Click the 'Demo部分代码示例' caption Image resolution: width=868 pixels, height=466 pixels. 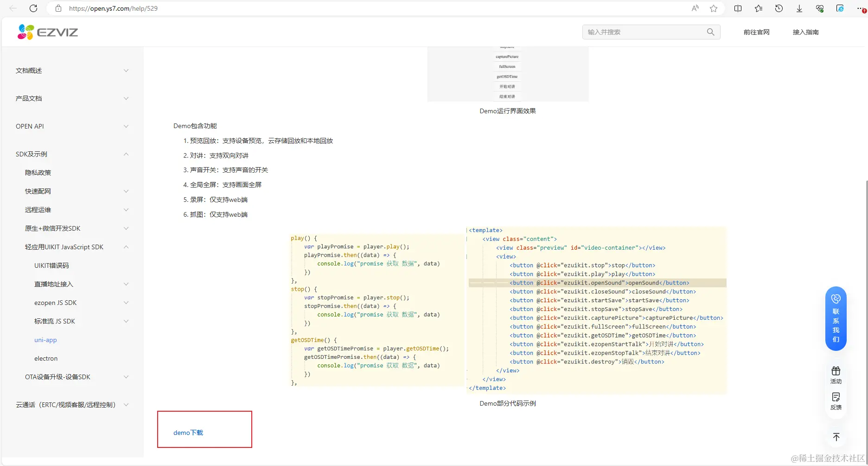click(508, 403)
